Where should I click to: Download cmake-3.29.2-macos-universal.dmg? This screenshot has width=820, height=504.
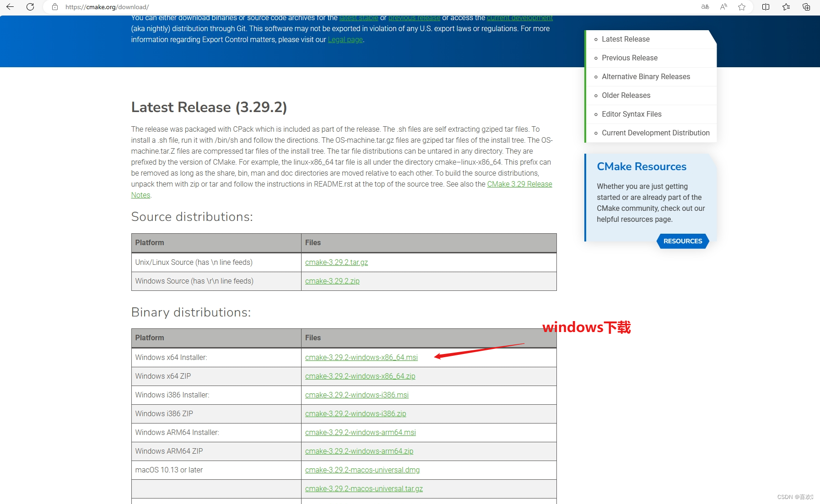(362, 470)
